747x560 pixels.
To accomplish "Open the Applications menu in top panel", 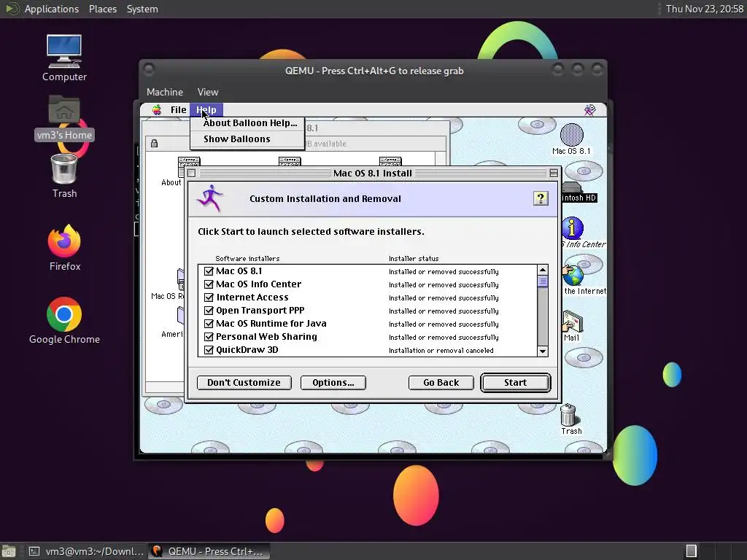I will [52, 9].
